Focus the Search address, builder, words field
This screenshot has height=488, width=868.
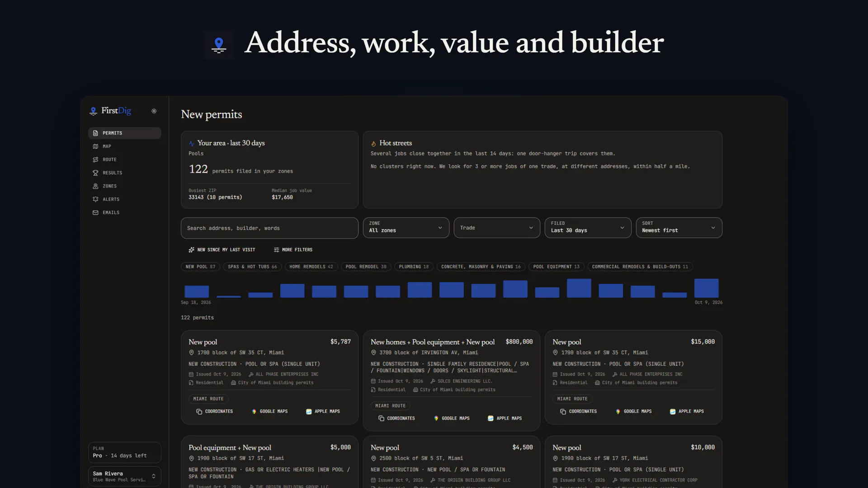pos(269,228)
